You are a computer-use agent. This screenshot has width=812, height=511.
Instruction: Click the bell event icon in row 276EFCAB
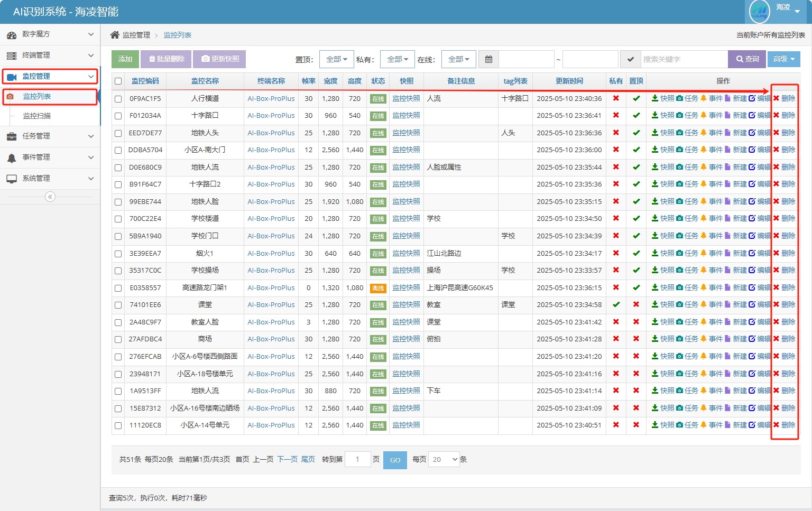[x=704, y=356]
